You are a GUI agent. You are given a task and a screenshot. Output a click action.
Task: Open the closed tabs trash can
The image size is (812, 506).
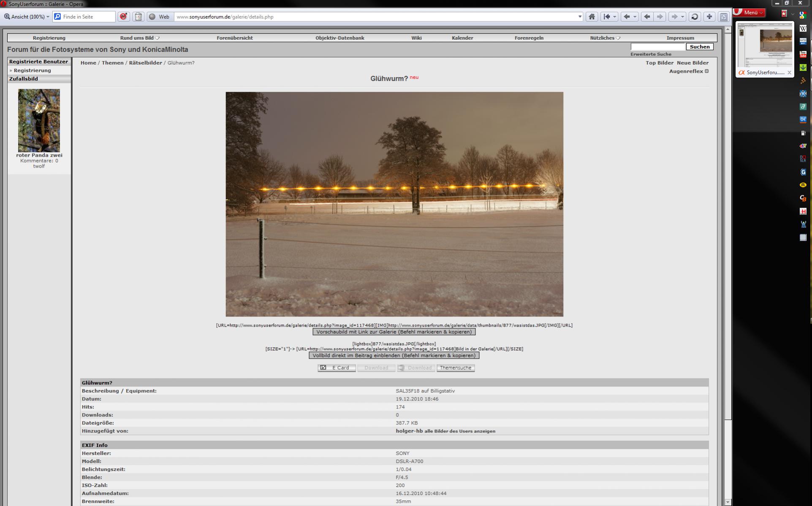click(723, 17)
